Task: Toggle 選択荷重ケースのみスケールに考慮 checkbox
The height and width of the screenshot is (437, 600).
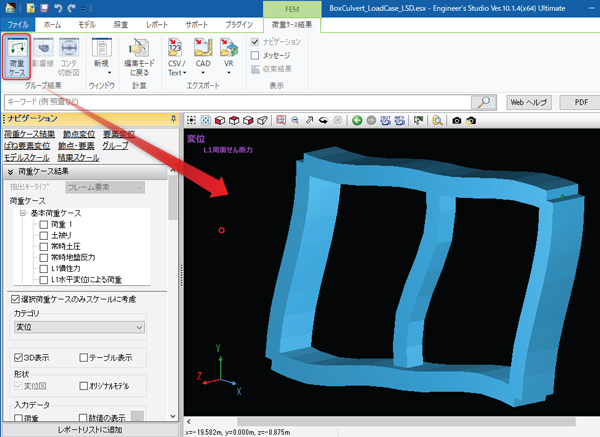Action: [x=15, y=299]
